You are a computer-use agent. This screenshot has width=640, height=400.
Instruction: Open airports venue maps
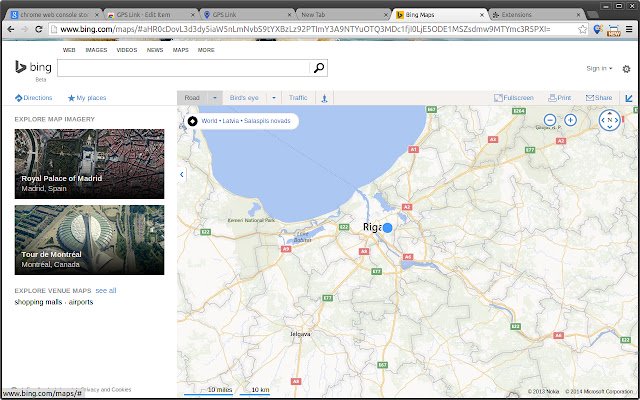81,302
